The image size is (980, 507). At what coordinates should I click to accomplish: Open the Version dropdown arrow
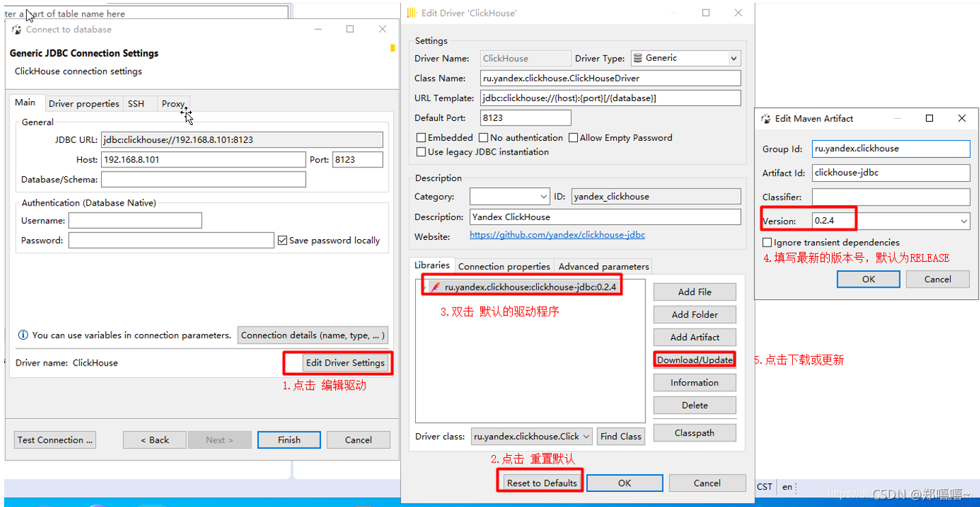pyautogui.click(x=964, y=221)
